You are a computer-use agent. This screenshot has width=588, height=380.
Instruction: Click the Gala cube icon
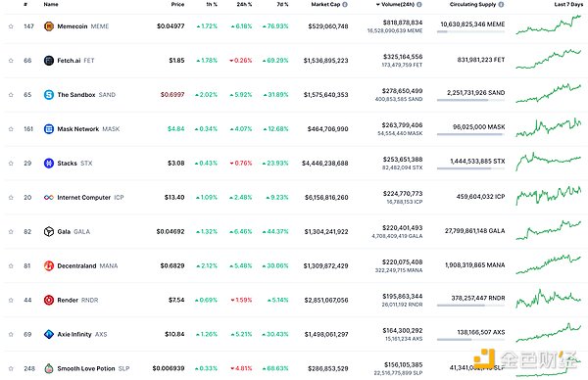pyautogui.click(x=49, y=231)
